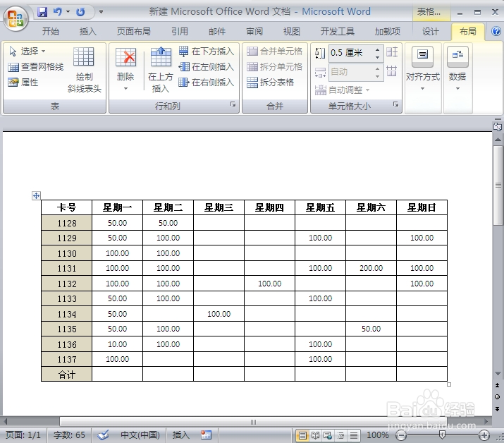Click cell 200.00 under 星期六
This screenshot has height=443, width=504.
pyautogui.click(x=371, y=268)
